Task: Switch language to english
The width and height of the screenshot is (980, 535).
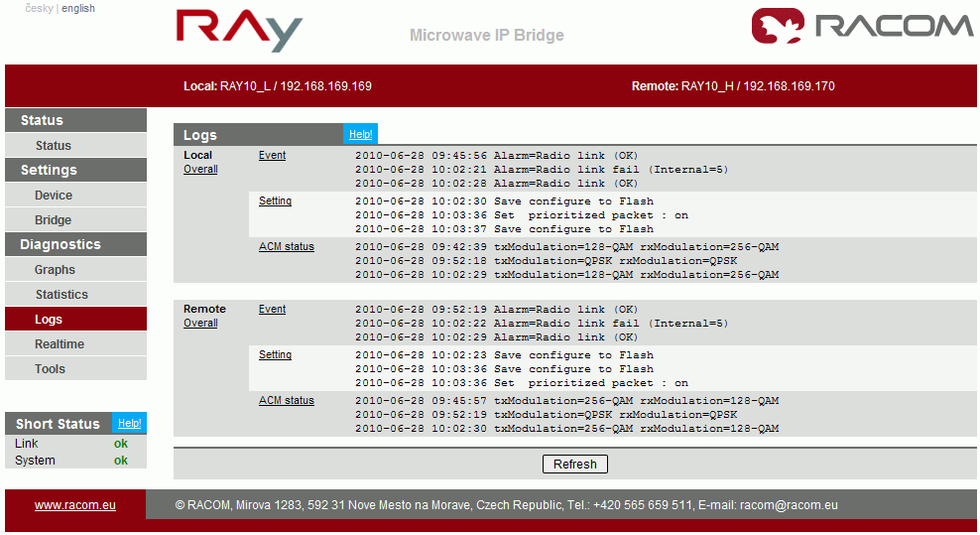Action: [78, 8]
